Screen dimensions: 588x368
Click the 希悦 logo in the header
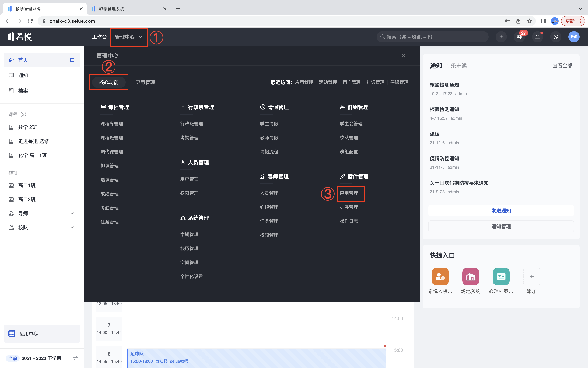click(20, 37)
